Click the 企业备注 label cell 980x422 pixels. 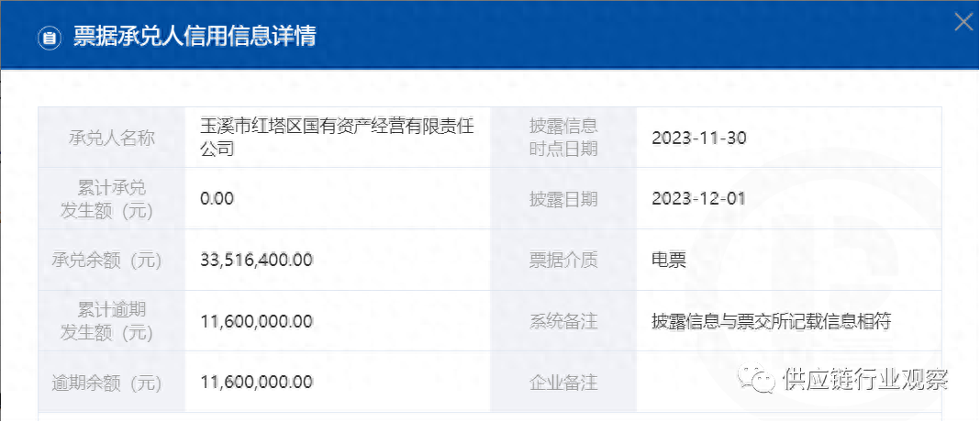[x=563, y=382]
